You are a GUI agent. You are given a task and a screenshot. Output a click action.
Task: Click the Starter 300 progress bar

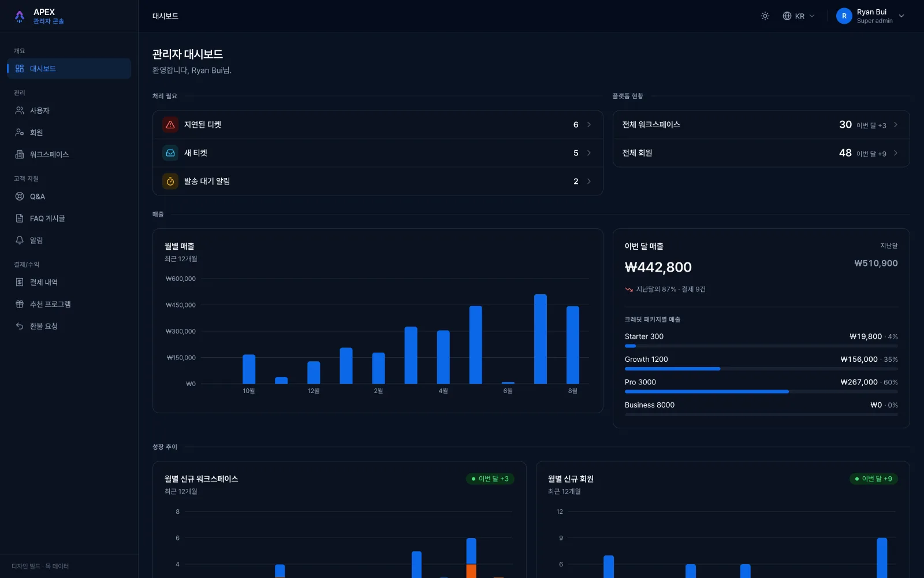[761, 346]
